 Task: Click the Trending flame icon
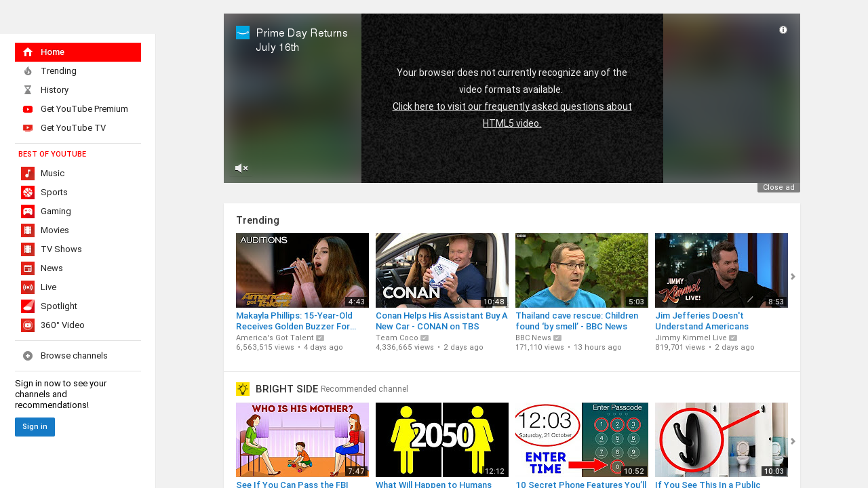click(28, 71)
